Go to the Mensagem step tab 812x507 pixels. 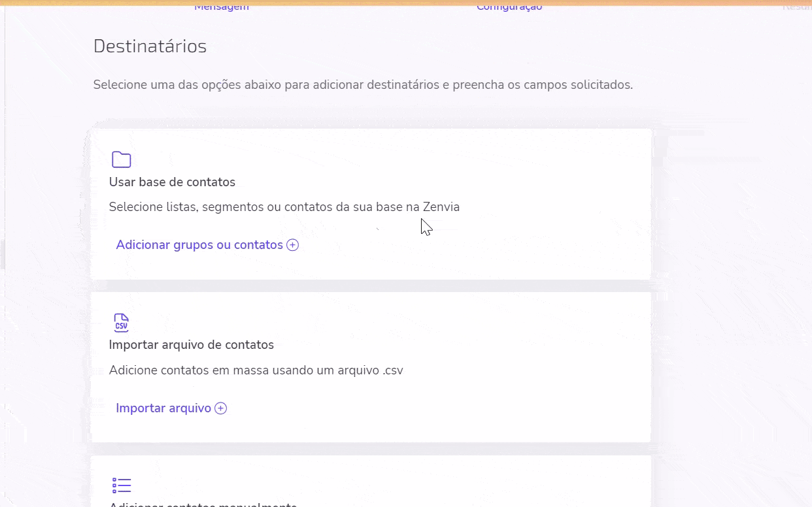(222, 7)
